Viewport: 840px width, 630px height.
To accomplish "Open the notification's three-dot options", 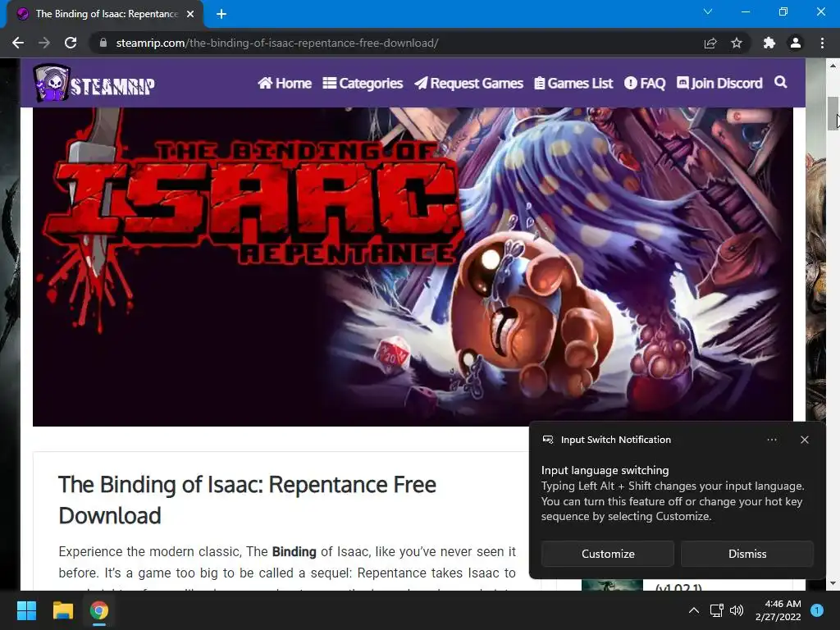I will (x=771, y=440).
